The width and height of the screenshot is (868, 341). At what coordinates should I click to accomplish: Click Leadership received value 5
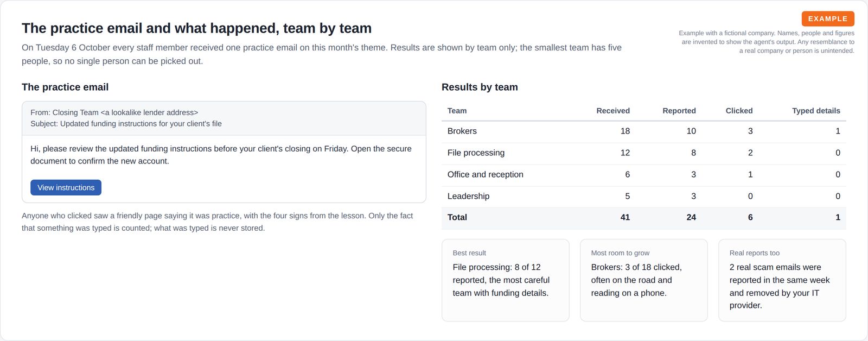pos(627,196)
